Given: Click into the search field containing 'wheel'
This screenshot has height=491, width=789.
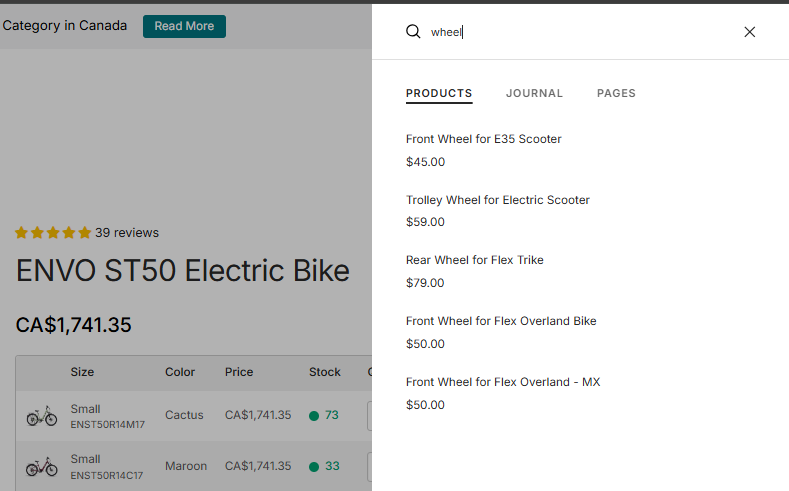Looking at the screenshot, I should tap(579, 32).
